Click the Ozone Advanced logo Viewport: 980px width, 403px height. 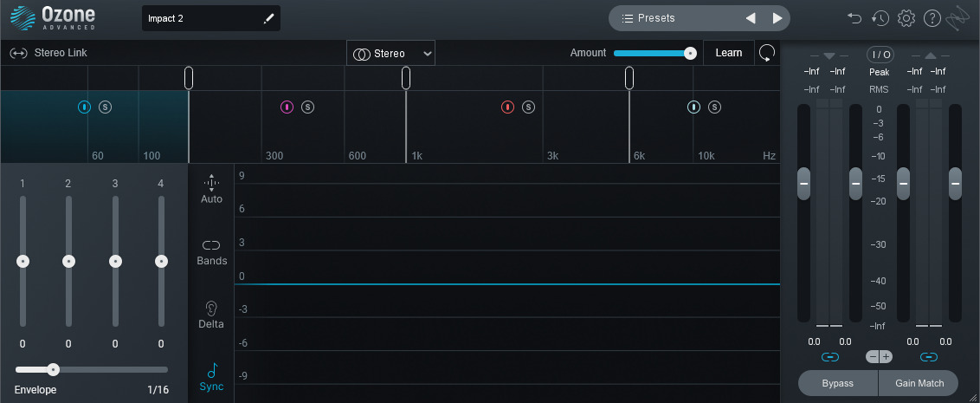[53, 18]
